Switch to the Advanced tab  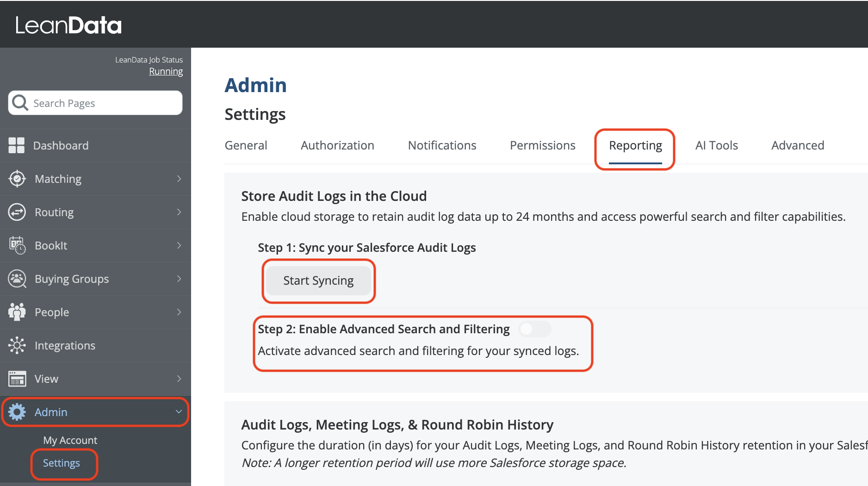pos(798,145)
